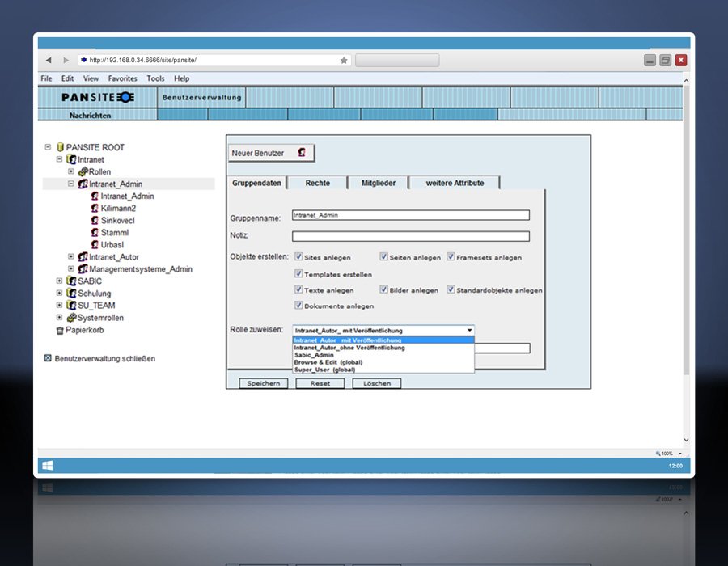Open the Rolle zuweisen dropdown arrow
Viewport: 728px width, 566px height.
(469, 331)
